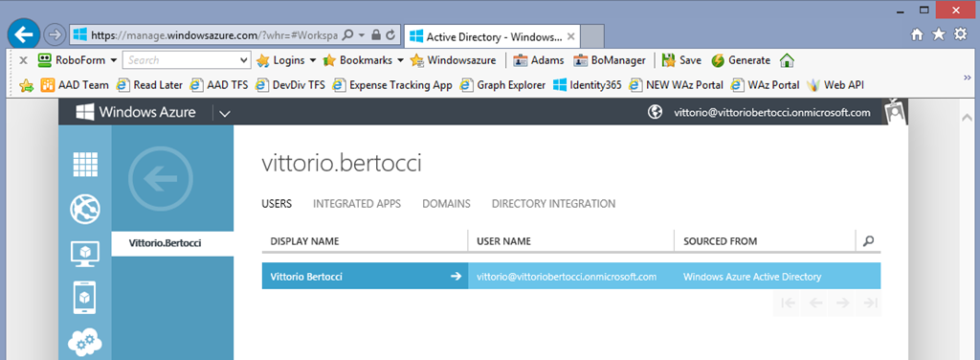
Task: Open the Virtual Machines monitor icon in the sidebar
Action: click(x=84, y=254)
